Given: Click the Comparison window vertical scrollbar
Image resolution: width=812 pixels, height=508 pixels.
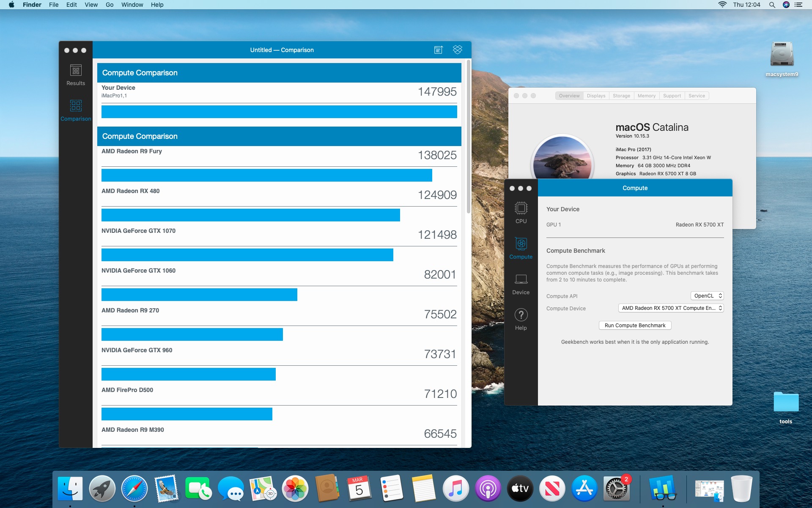Looking at the screenshot, I should (x=468, y=135).
